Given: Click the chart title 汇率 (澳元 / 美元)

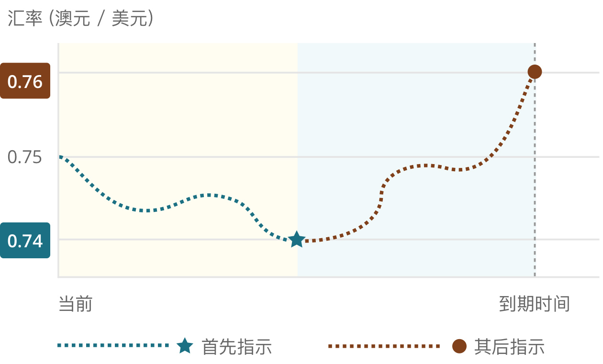Looking at the screenshot, I should pos(80,19).
